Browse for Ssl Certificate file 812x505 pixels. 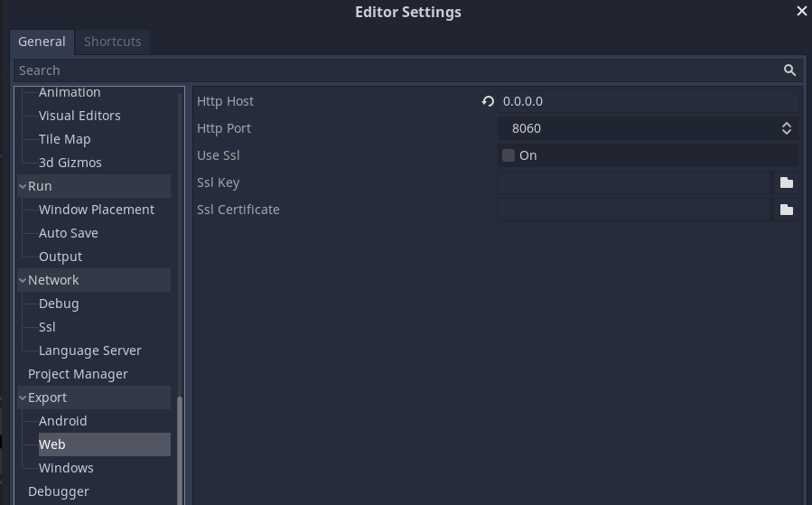(787, 210)
